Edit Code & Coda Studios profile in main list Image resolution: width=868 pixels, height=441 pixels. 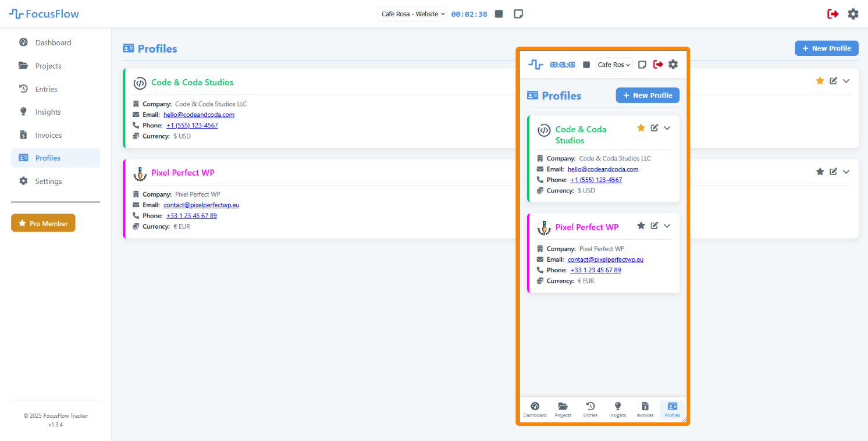coord(833,81)
